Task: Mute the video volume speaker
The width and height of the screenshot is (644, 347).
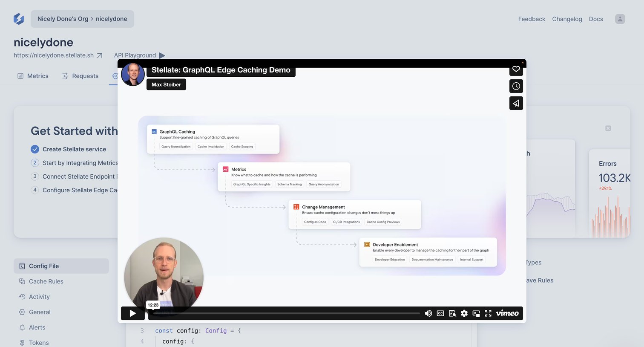Action: pos(428,313)
